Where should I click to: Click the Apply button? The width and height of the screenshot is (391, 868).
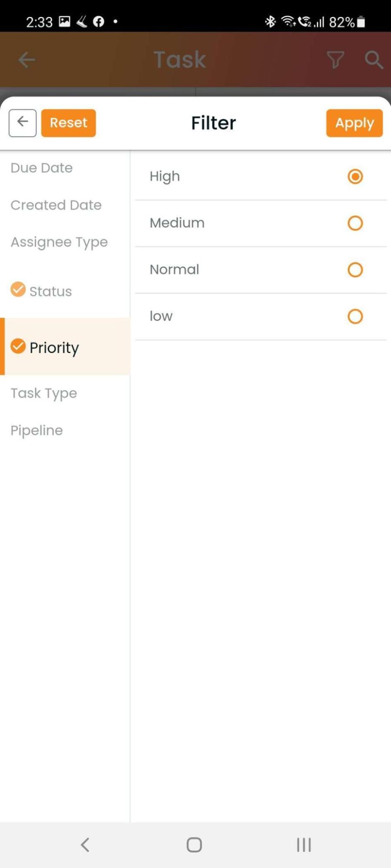click(x=355, y=123)
